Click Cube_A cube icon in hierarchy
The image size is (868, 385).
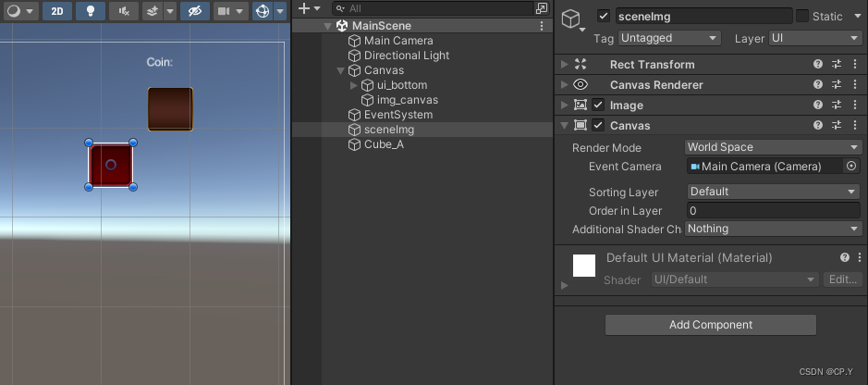pos(354,144)
